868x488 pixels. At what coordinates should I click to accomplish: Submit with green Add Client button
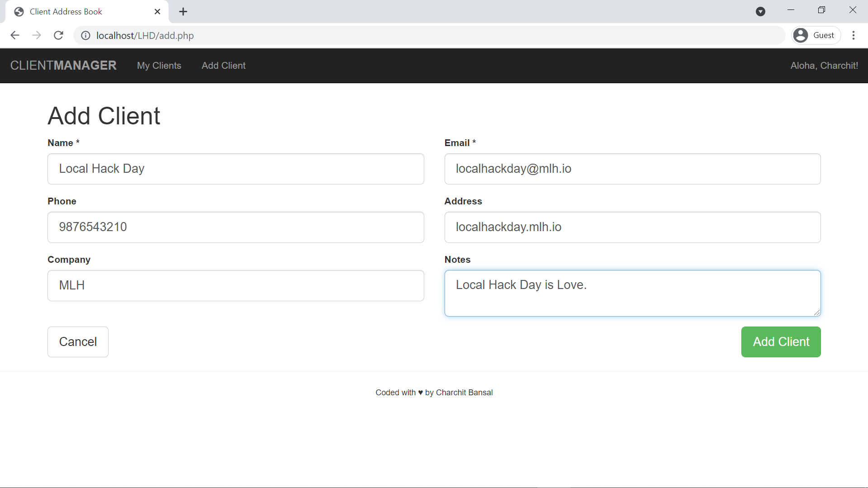(781, 342)
